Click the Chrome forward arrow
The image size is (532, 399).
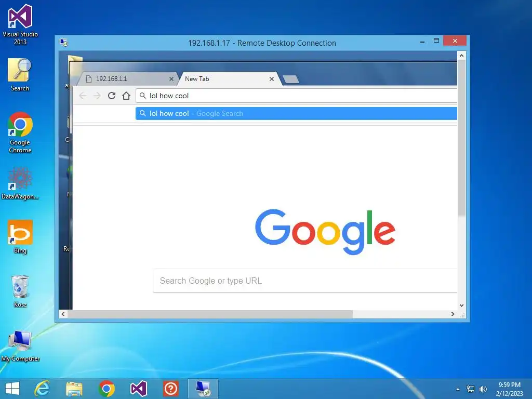click(97, 96)
